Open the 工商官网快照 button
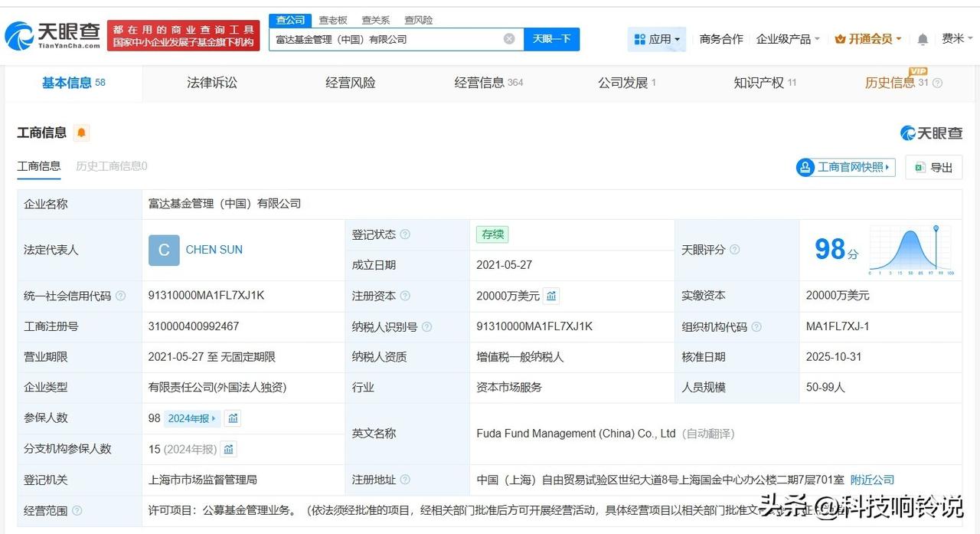The image size is (980, 534). point(845,168)
